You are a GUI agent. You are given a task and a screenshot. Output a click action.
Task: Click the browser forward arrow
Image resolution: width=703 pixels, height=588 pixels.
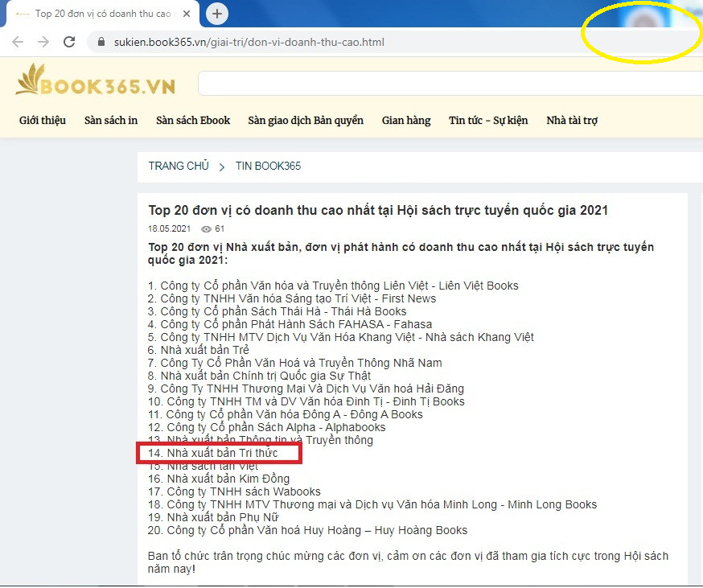click(x=43, y=42)
